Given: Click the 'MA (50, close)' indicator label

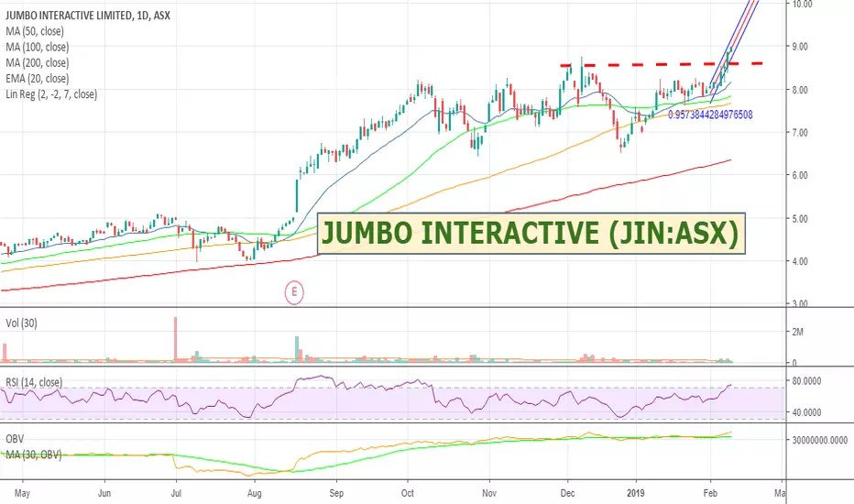Looking at the screenshot, I should 34,31.
